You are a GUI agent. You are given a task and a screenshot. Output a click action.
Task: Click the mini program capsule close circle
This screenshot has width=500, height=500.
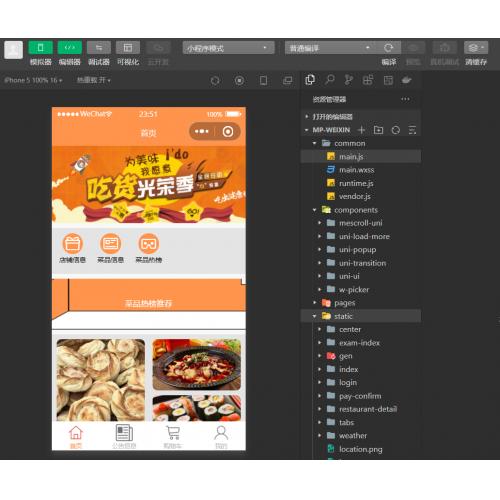point(228,131)
